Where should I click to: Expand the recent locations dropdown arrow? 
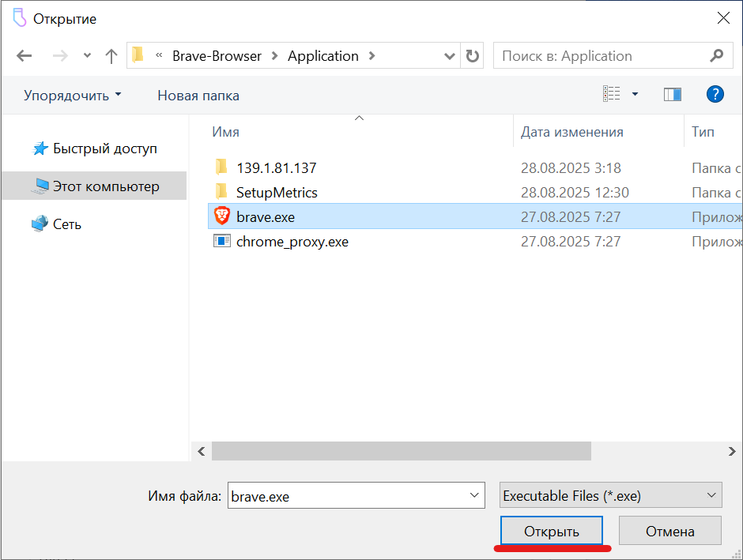(x=87, y=56)
